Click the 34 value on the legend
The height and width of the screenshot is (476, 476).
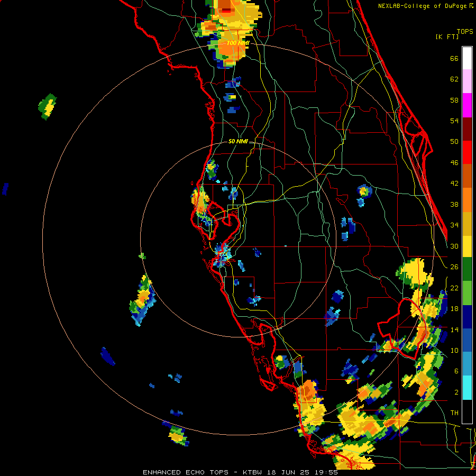[454, 225]
